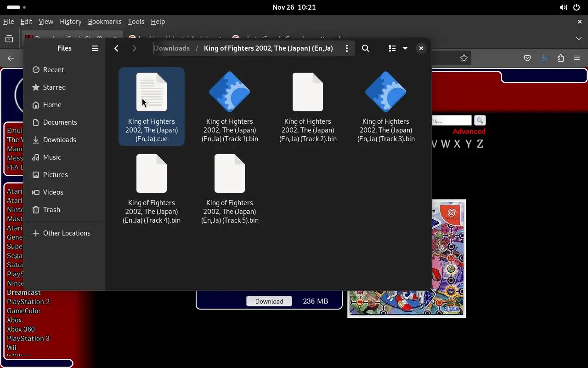This screenshot has width=588, height=368.
Task: Bookmark page with star icon in browser
Action: click(464, 58)
